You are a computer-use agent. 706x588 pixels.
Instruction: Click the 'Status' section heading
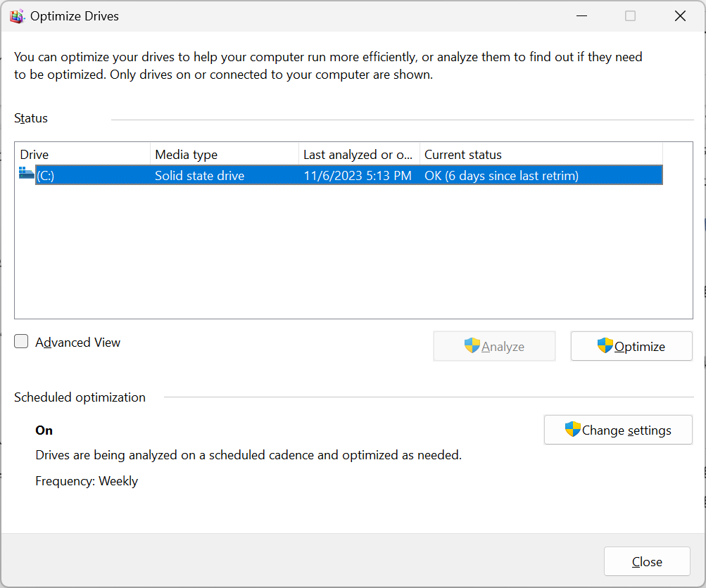coord(30,118)
